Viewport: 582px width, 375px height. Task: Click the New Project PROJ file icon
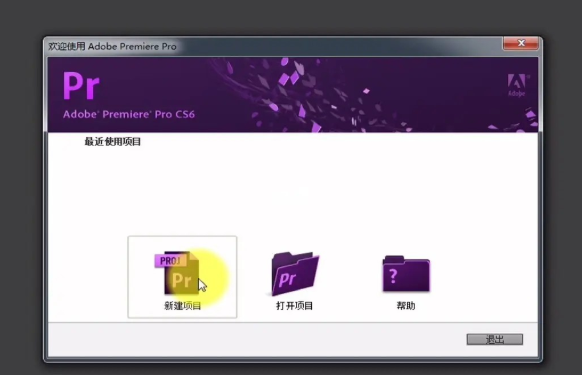[177, 273]
